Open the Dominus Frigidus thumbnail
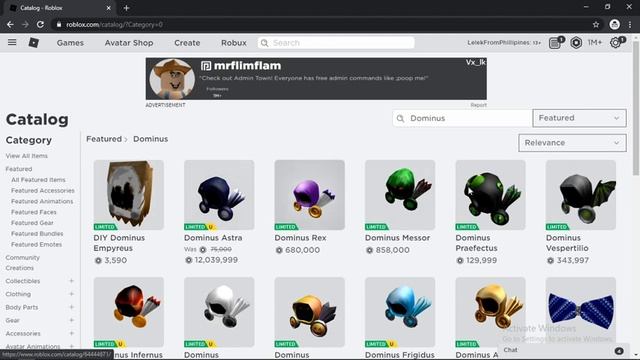The width and height of the screenshot is (640, 360). point(400,312)
